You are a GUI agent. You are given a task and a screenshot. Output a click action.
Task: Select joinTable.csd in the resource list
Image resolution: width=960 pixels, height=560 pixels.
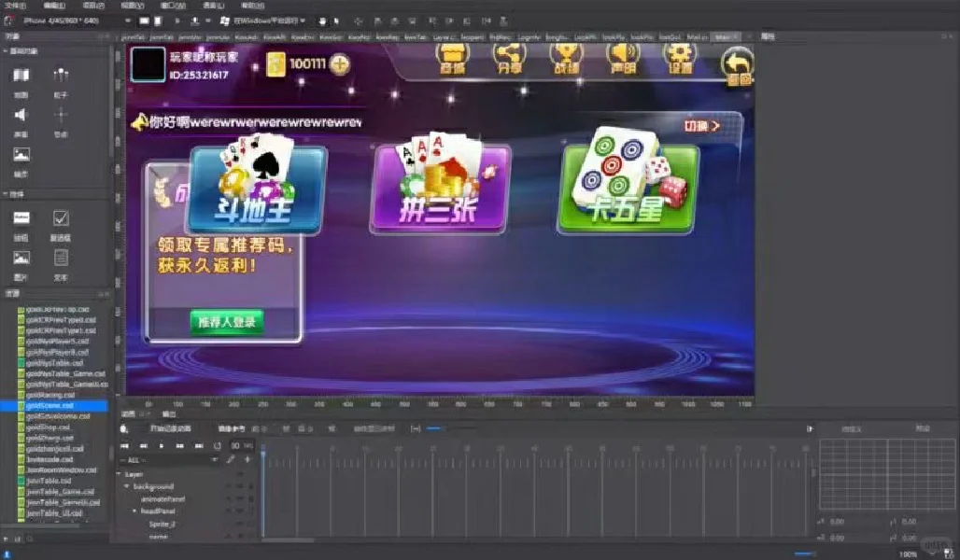point(49,481)
